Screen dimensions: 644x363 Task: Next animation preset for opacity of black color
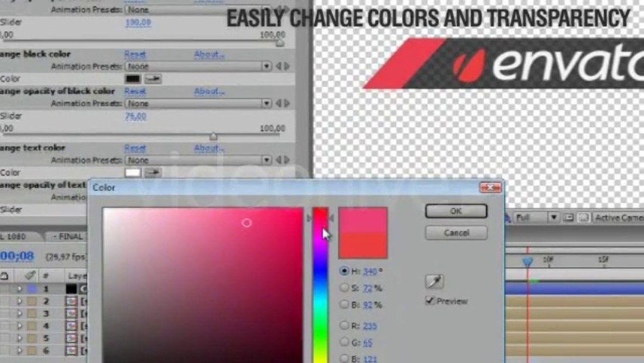point(287,103)
